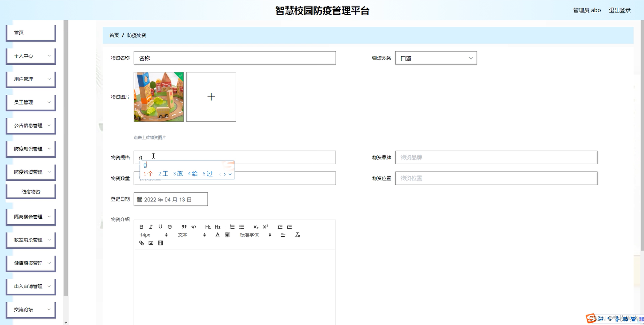Apply italic formatting in 物资介绍 editor
Viewport: 644px width, 325px height.
pos(150,227)
